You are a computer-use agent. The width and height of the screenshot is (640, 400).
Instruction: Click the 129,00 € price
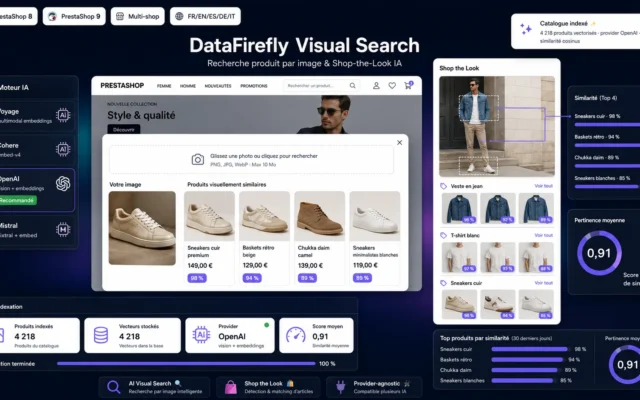tap(255, 265)
